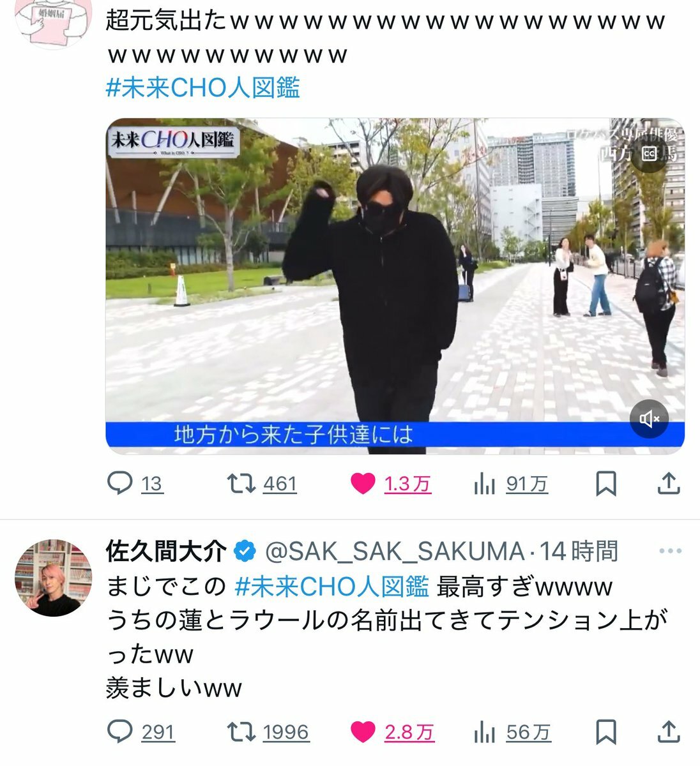Screen dimensions: 700x766
Task: Retweet 佐久間大介's tweet with 1996 reposts
Action: pos(269,732)
